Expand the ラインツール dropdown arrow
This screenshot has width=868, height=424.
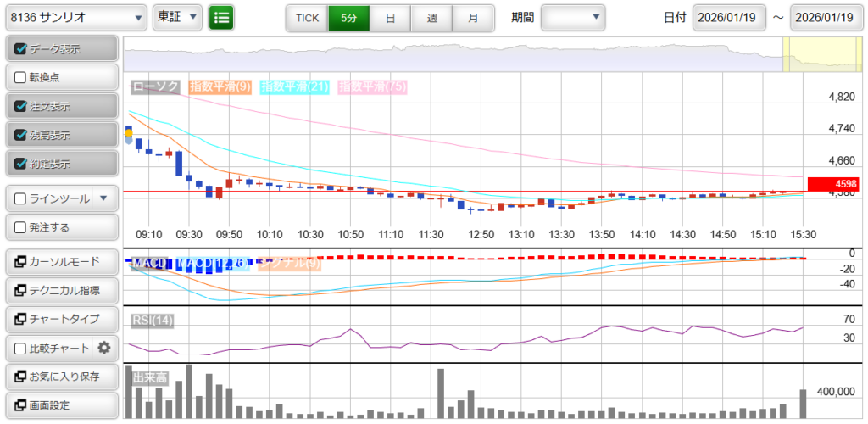click(x=103, y=198)
